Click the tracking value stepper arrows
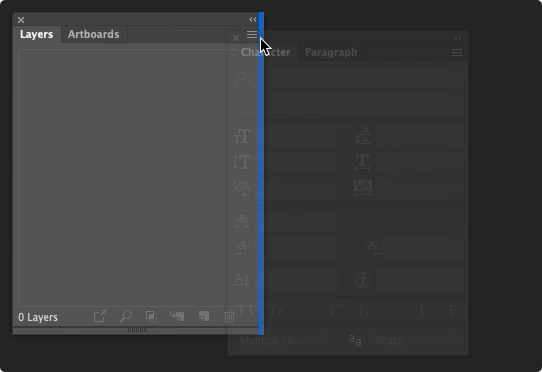542x372 pixels. click(x=384, y=188)
